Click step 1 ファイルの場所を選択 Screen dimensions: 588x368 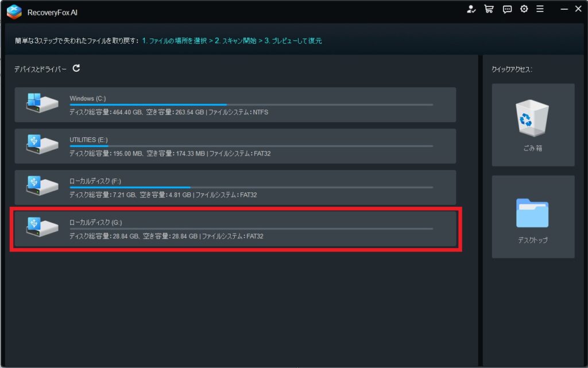[175, 40]
